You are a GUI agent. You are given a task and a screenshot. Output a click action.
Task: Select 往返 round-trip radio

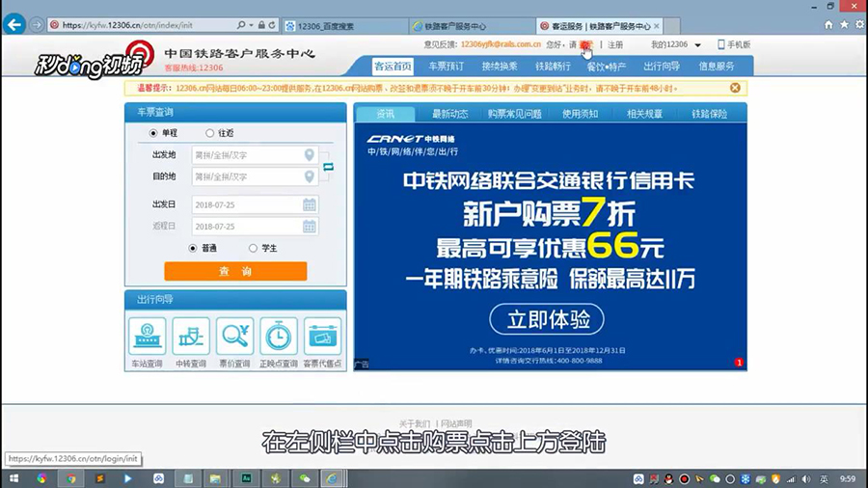point(209,133)
